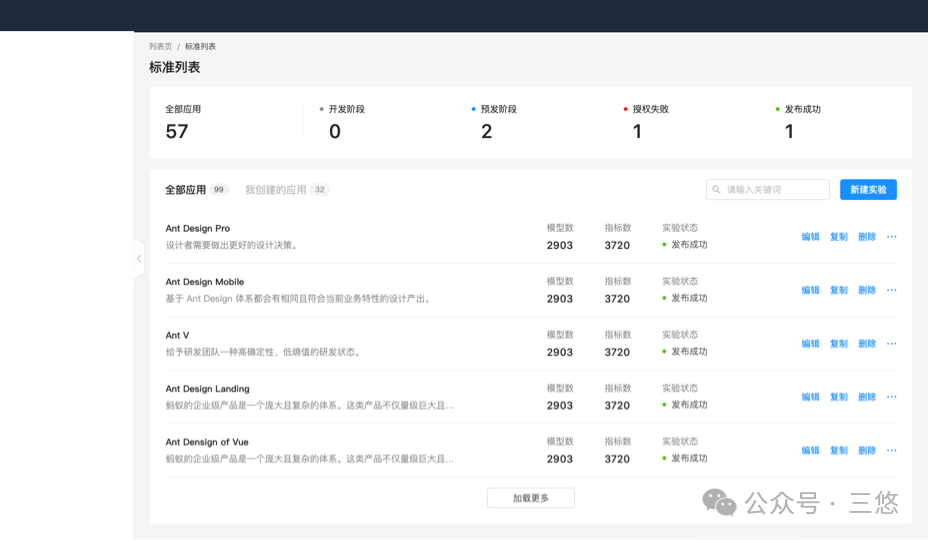928x540 pixels.
Task: Select the Ant Design Pro title
Action: click(x=198, y=229)
